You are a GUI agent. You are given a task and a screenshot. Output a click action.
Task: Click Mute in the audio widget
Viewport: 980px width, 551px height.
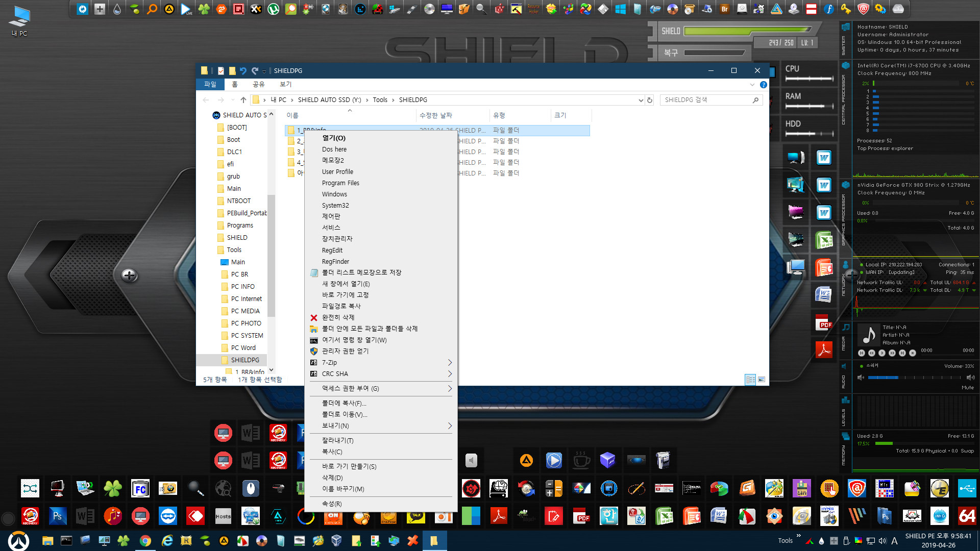[968, 388]
